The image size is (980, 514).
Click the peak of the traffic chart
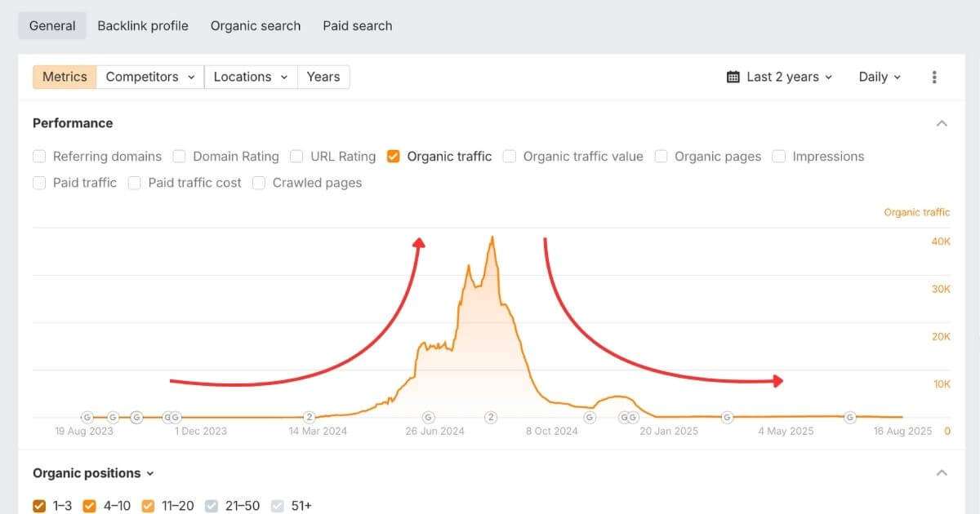492,238
